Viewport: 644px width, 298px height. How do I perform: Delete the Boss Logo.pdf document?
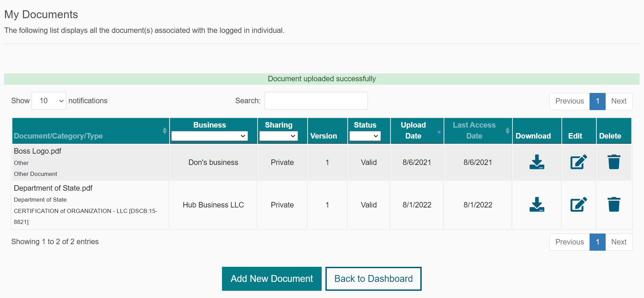tap(614, 162)
